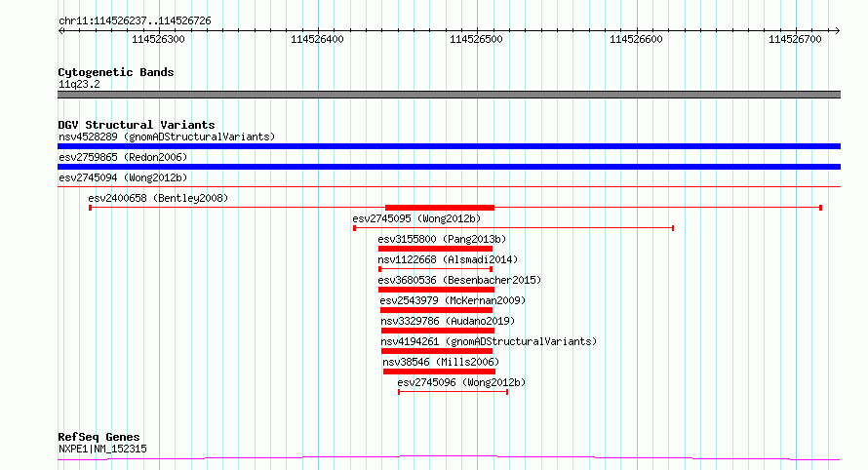This screenshot has width=868, height=470.
Task: Open variant esv2745094 (Wong2012b) label
Action: coord(123,177)
